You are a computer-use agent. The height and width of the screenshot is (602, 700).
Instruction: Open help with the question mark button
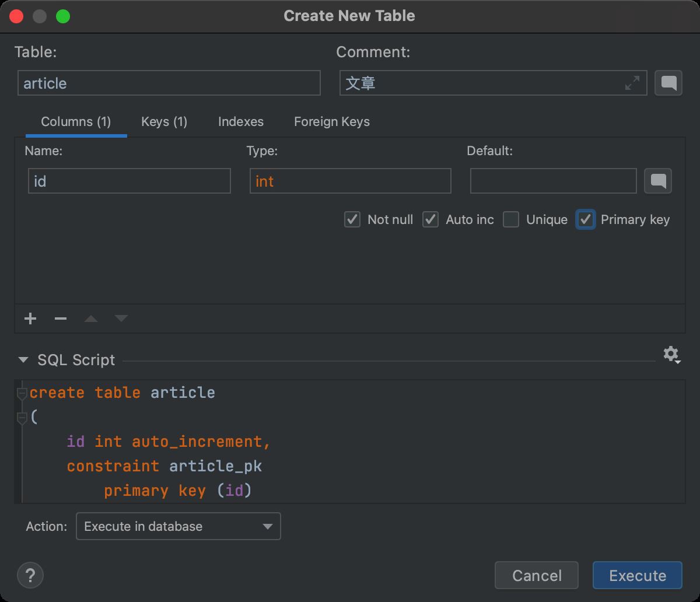[x=30, y=575]
